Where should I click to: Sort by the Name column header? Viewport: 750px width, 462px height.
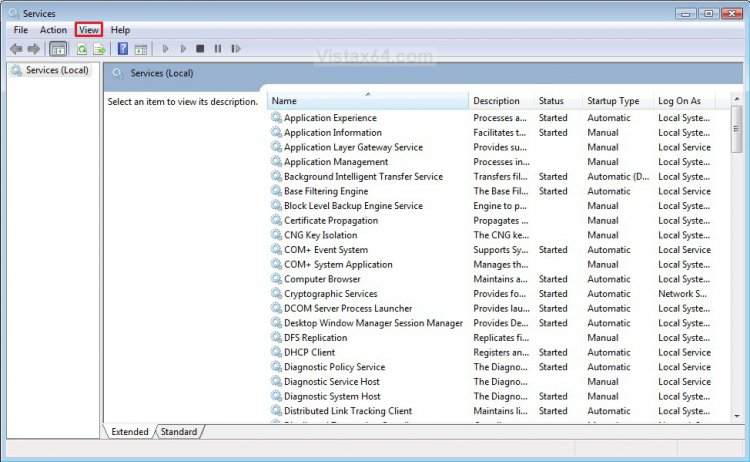[x=368, y=101]
